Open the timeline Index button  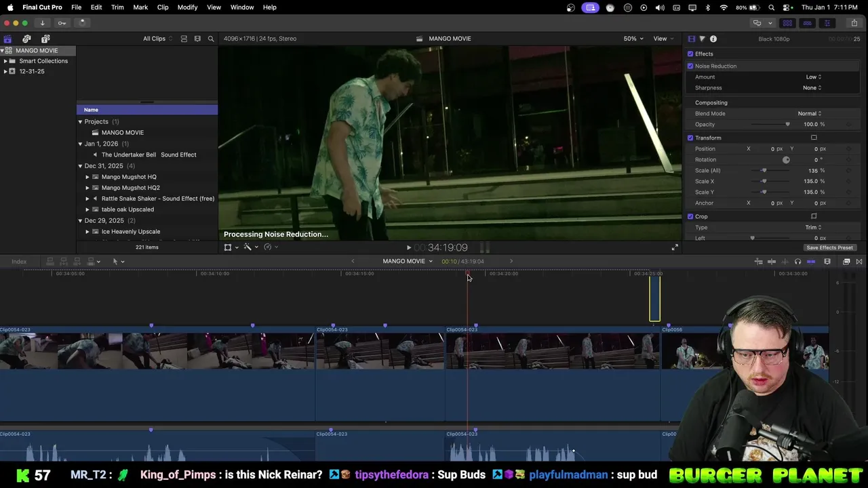pos(19,262)
